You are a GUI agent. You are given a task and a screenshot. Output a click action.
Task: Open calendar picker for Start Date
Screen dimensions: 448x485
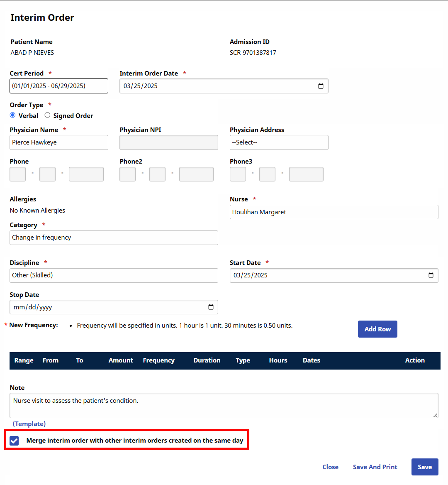click(431, 275)
